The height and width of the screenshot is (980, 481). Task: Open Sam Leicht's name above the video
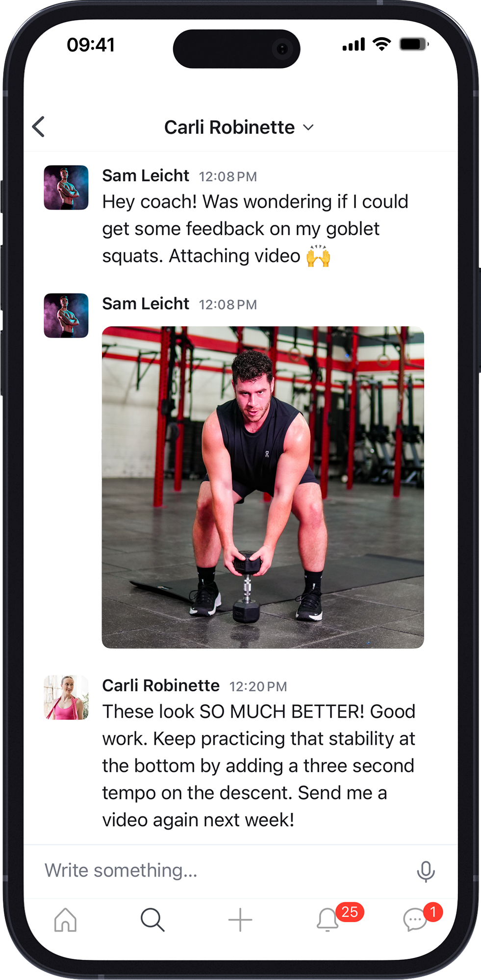click(146, 304)
